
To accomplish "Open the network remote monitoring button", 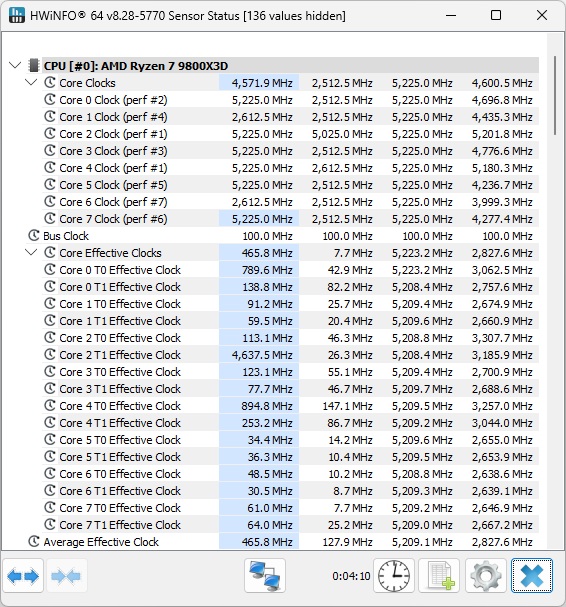I will pyautogui.click(x=265, y=576).
